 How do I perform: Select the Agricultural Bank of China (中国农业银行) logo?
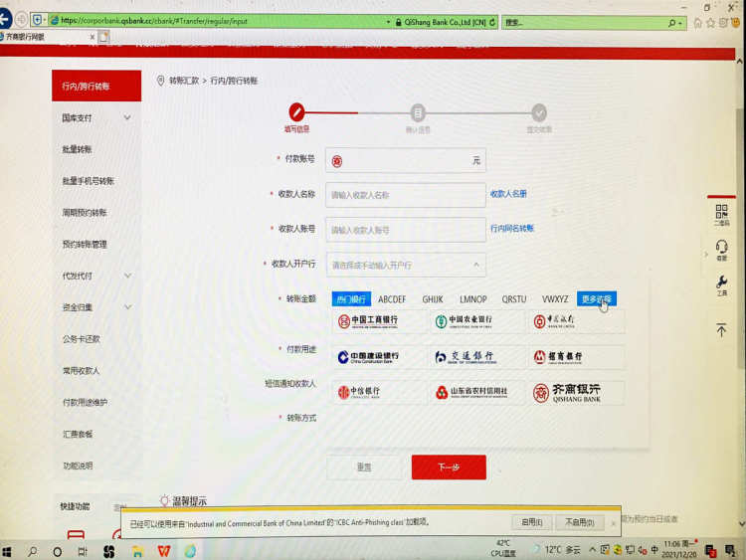(x=464, y=321)
